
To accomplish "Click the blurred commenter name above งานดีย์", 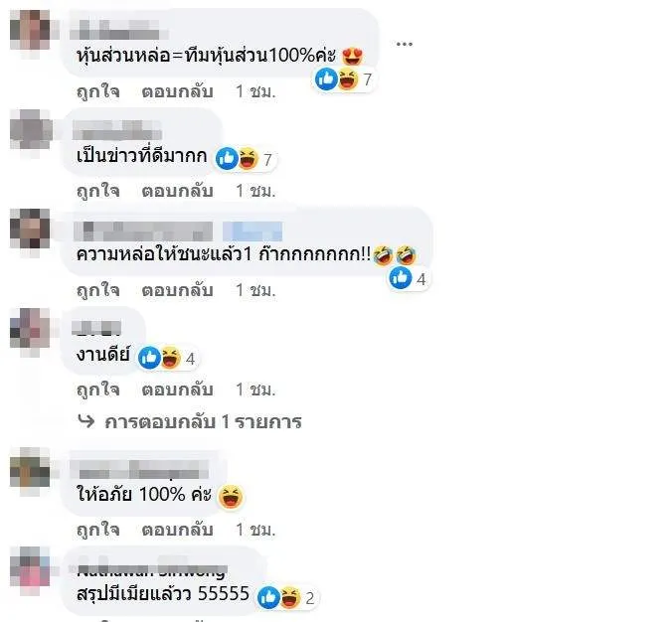I will 96,328.
